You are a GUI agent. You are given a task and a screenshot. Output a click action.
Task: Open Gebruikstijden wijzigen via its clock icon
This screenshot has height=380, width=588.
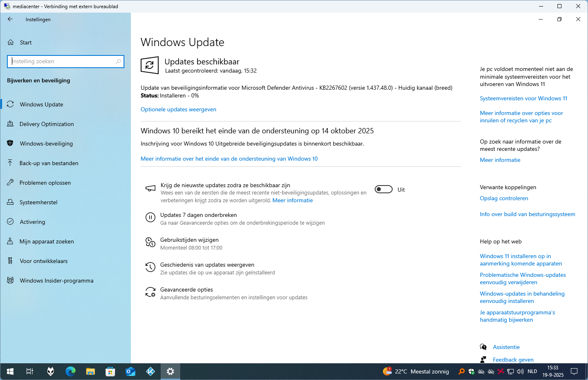pyautogui.click(x=150, y=243)
